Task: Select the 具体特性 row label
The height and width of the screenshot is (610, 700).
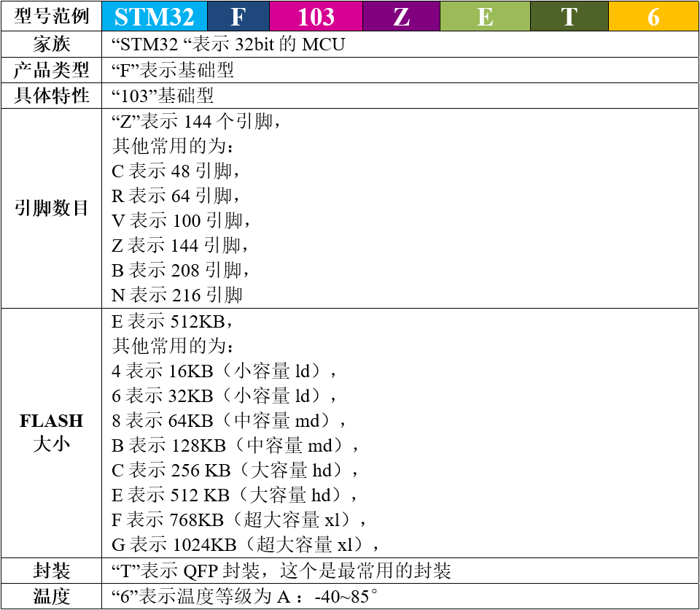Action: click(x=51, y=96)
